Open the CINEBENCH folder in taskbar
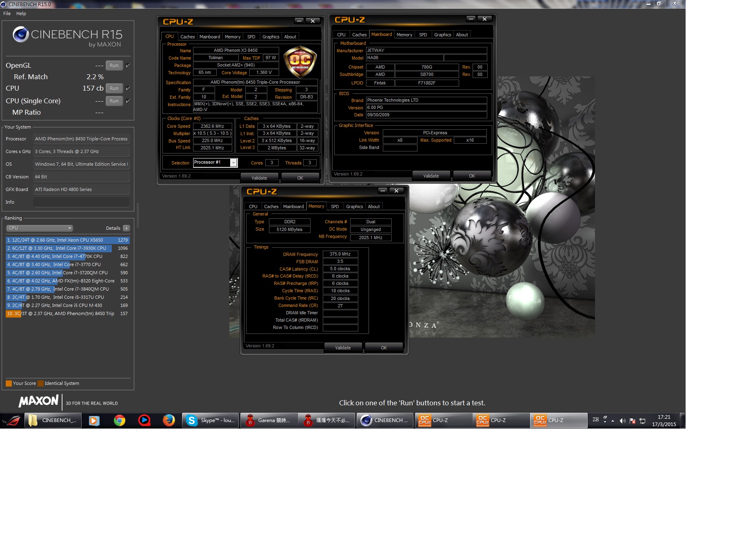The height and width of the screenshot is (560, 746). 53,420
